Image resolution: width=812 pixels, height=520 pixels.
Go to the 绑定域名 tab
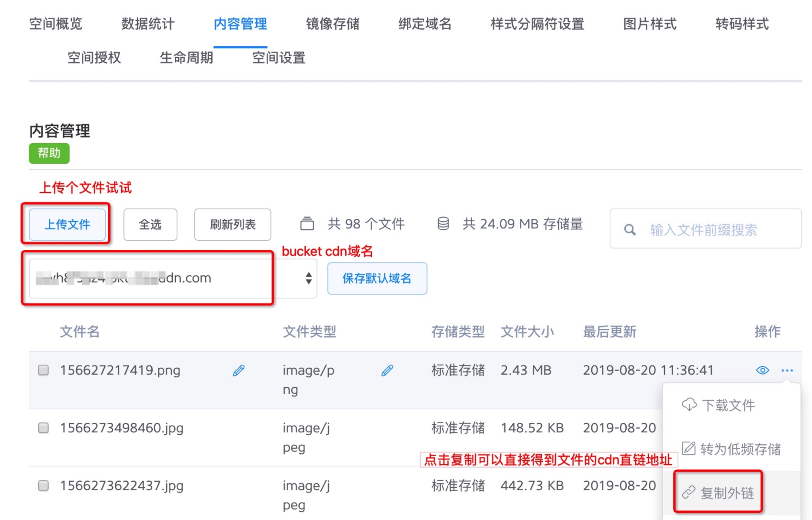point(425,23)
